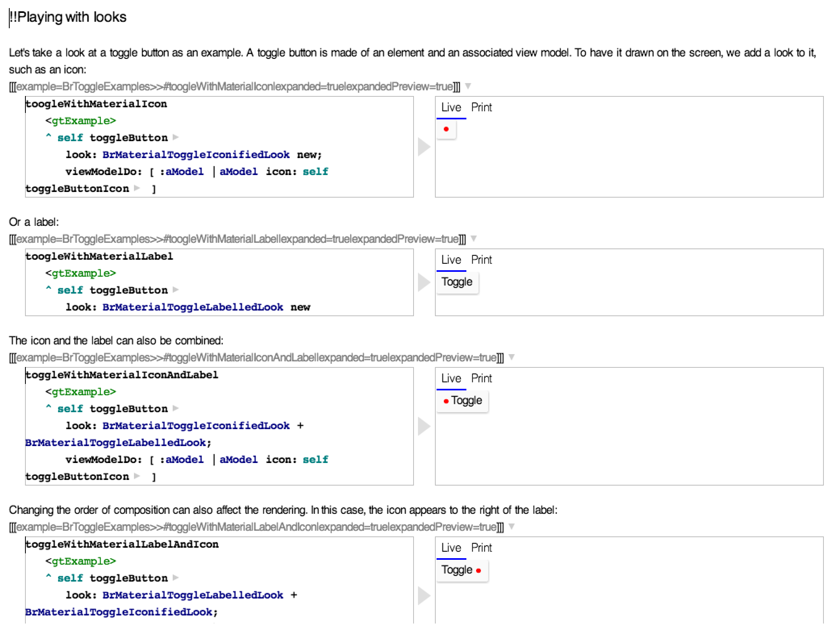Image resolution: width=840 pixels, height=634 pixels.
Task: Collapse the toggleWithMaterialLabelAndIcon example annotation
Action: click(x=512, y=526)
